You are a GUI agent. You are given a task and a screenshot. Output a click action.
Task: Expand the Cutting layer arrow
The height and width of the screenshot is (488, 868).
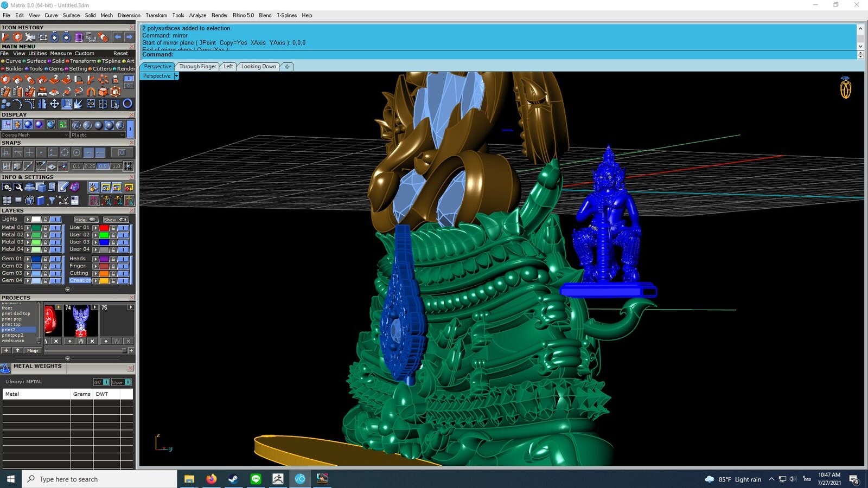[95, 273]
